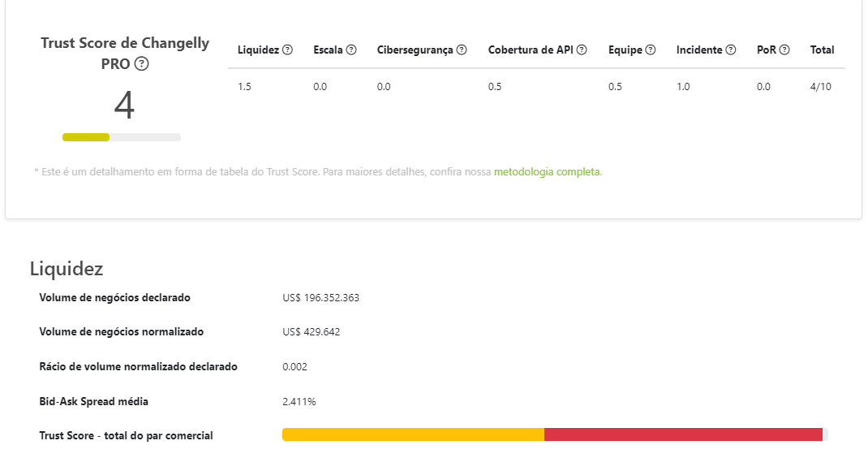The width and height of the screenshot is (868, 458).
Task: Click the Liquidez score 1.5 cell
Action: [244, 87]
